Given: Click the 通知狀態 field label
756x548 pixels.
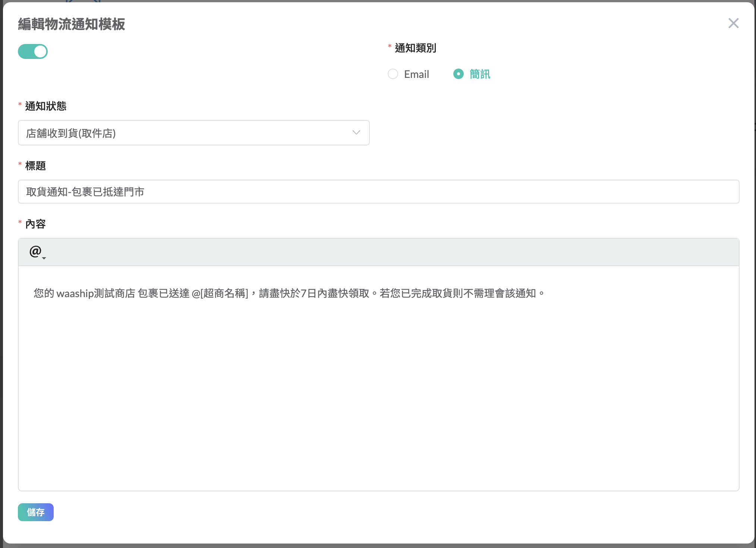Looking at the screenshot, I should click(x=45, y=106).
